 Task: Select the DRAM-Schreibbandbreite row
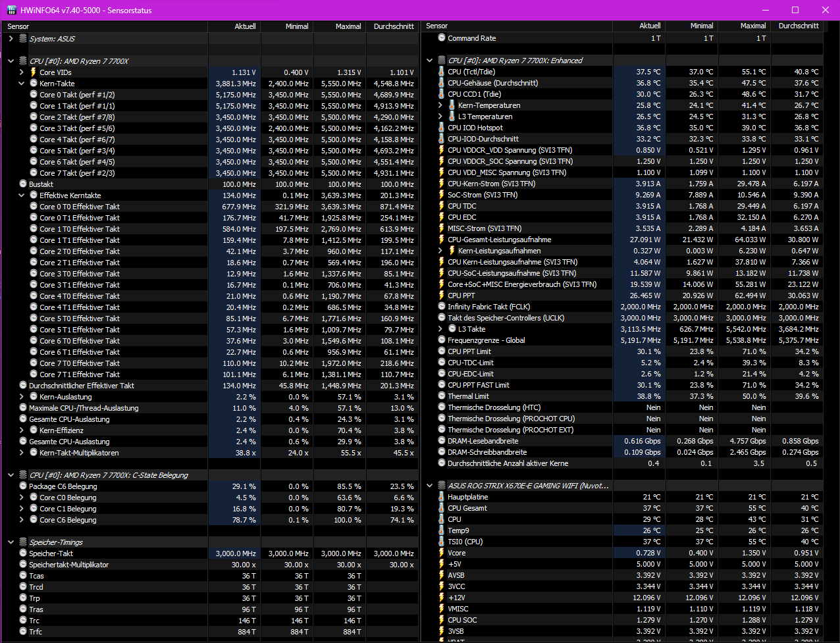click(623, 452)
